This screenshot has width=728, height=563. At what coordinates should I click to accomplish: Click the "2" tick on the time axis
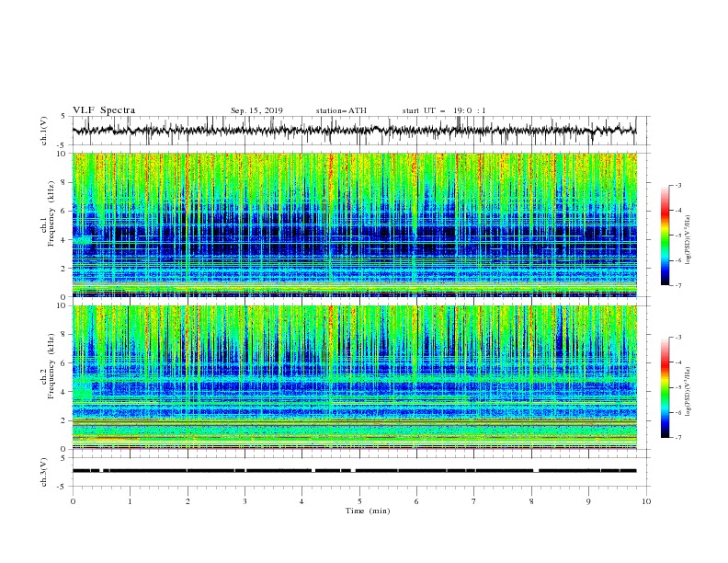coord(188,501)
